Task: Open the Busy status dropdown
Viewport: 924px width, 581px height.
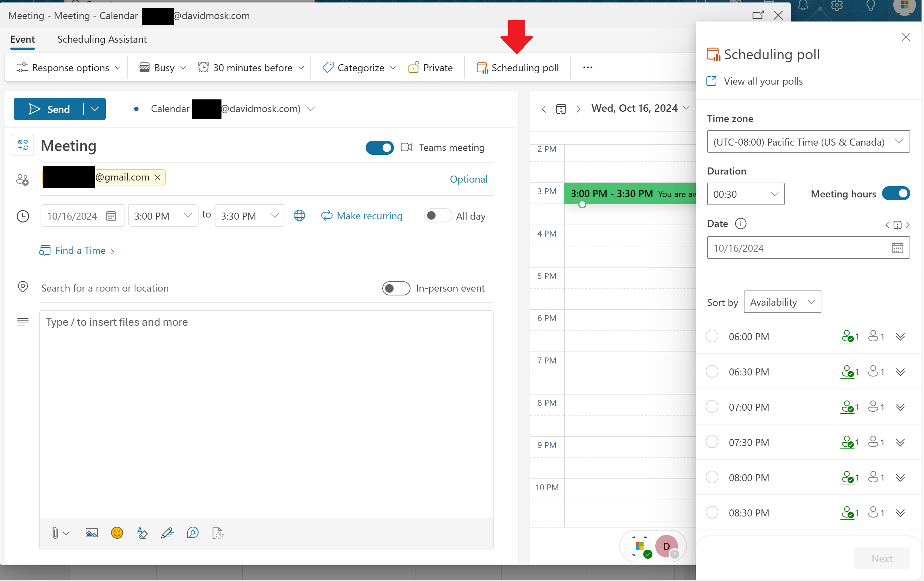Action: [x=162, y=68]
